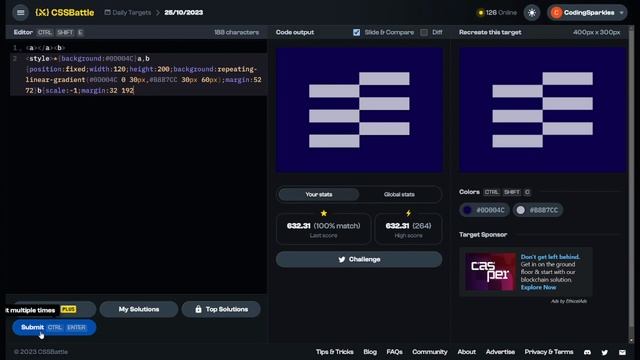Follow the Explore Now ad link
This screenshot has height=360, width=640.
538,287
